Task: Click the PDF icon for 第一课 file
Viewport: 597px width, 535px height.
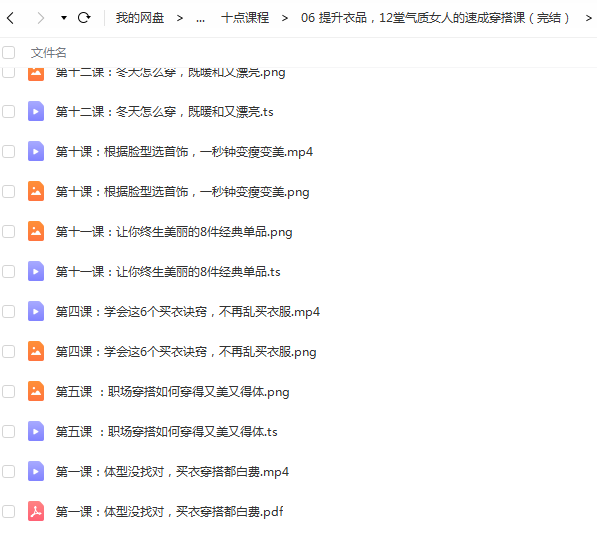Action: 36,511
